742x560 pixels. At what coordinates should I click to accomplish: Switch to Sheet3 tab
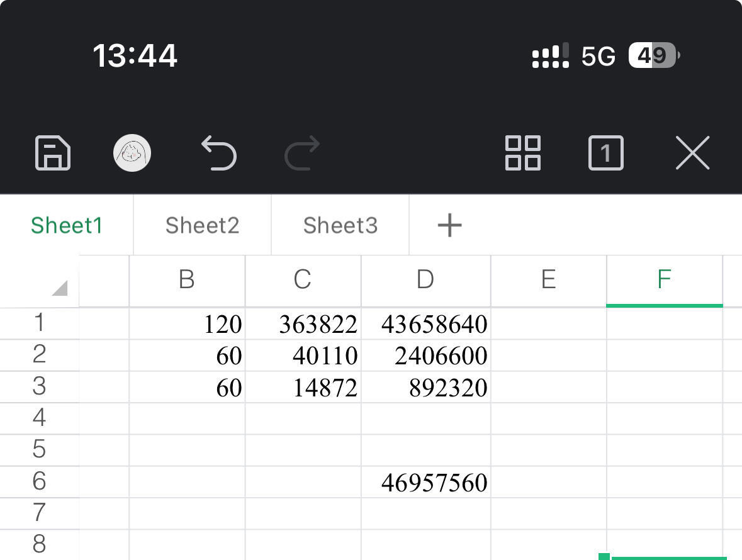(x=340, y=225)
